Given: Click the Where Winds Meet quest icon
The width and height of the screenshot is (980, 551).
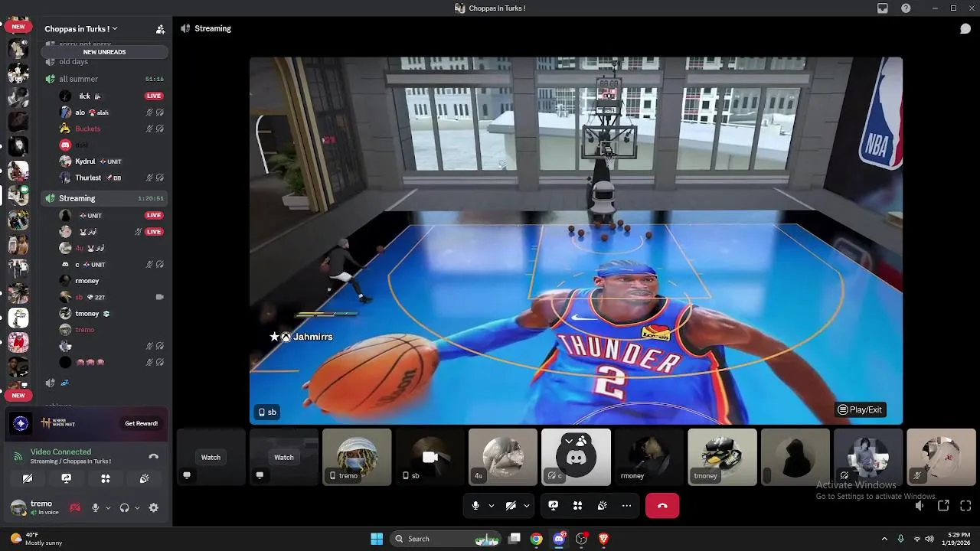Looking at the screenshot, I should pyautogui.click(x=21, y=423).
